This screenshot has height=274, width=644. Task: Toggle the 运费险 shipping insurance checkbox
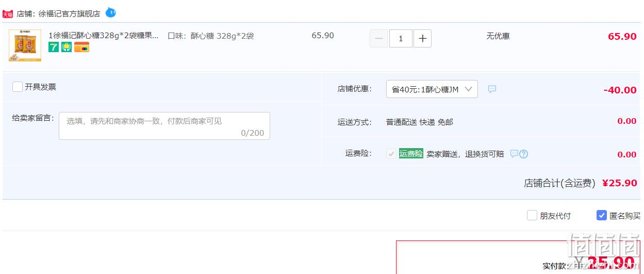[391, 154]
